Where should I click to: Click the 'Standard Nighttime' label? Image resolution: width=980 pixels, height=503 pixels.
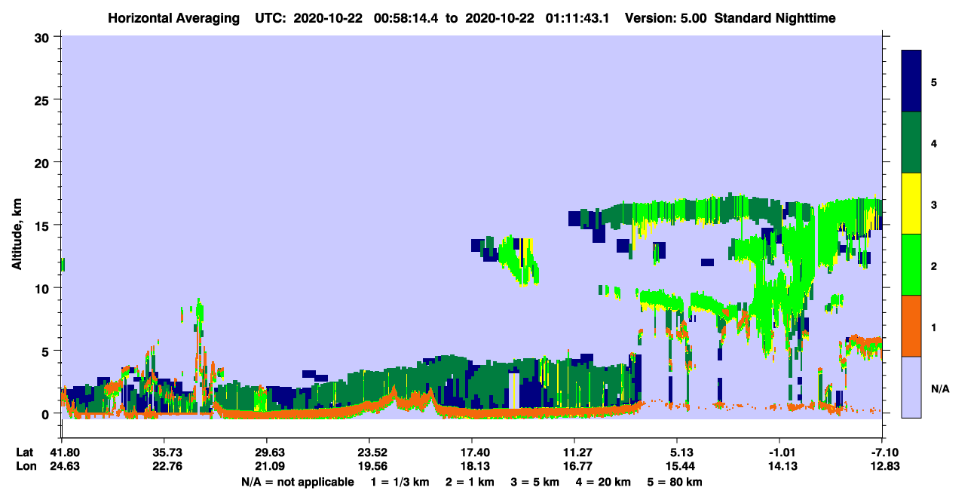coord(774,17)
